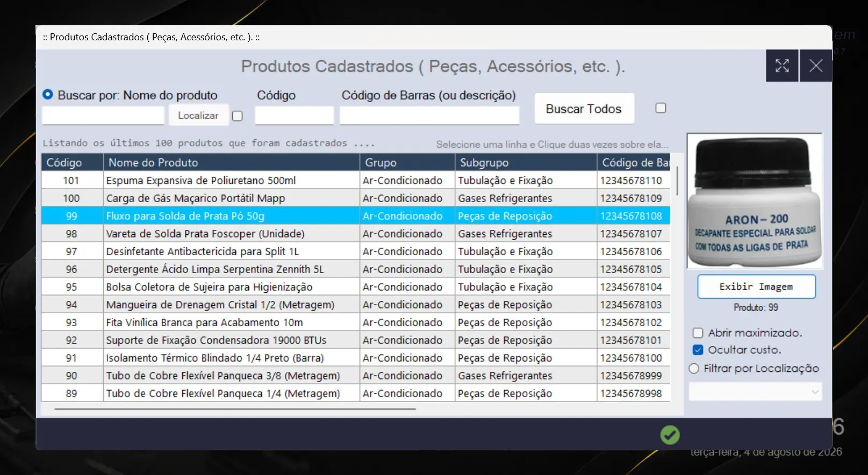The height and width of the screenshot is (475, 868).
Task: Close the Produtos Cadastrados dialog
Action: [816, 66]
